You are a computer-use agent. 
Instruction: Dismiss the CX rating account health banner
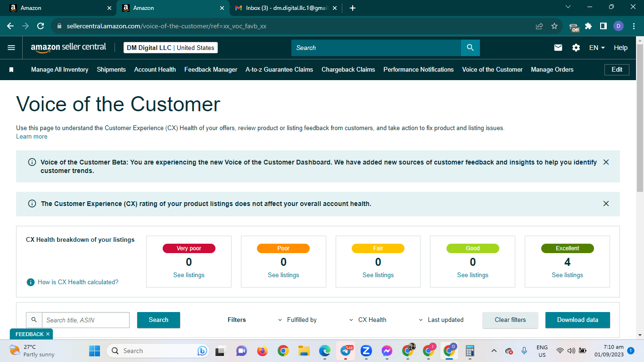pyautogui.click(x=606, y=204)
